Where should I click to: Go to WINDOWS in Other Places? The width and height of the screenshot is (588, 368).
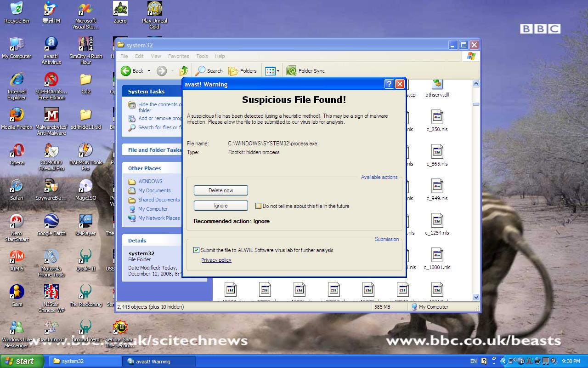(x=150, y=181)
